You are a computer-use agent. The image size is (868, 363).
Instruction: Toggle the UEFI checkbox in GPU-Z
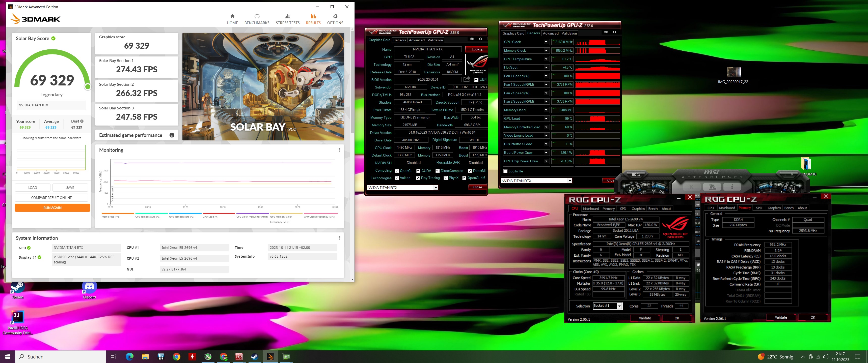476,80
